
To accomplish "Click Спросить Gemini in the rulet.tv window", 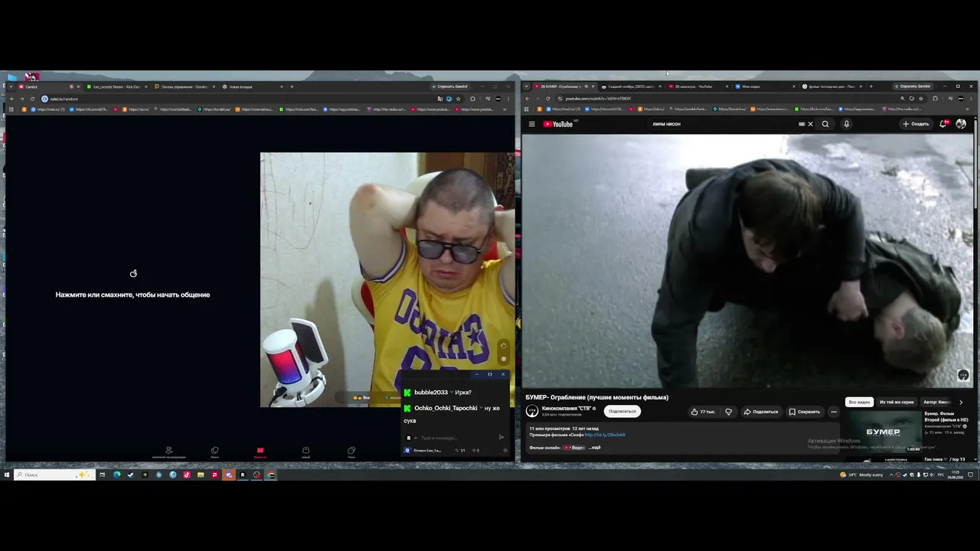I will coord(450,86).
